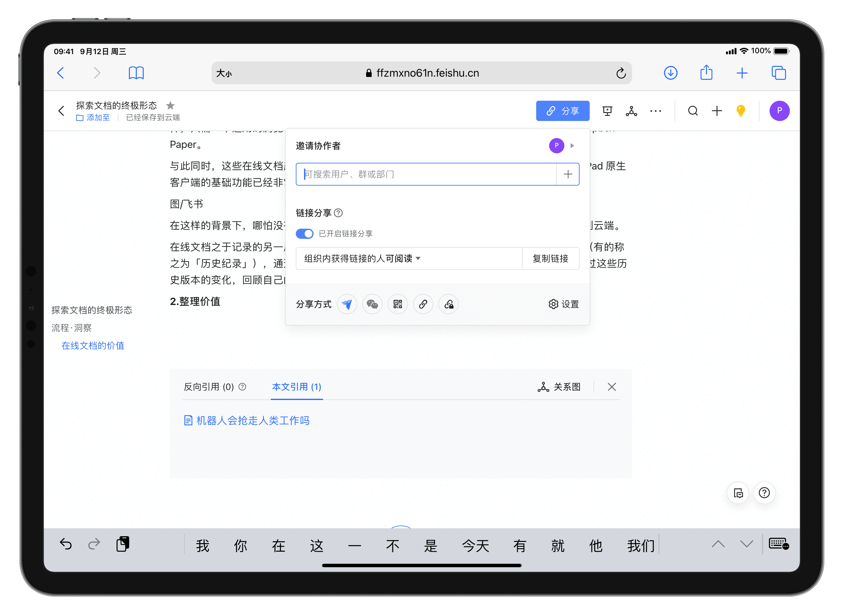Show all Safari tabs
This screenshot has height=616, width=844.
click(x=778, y=73)
